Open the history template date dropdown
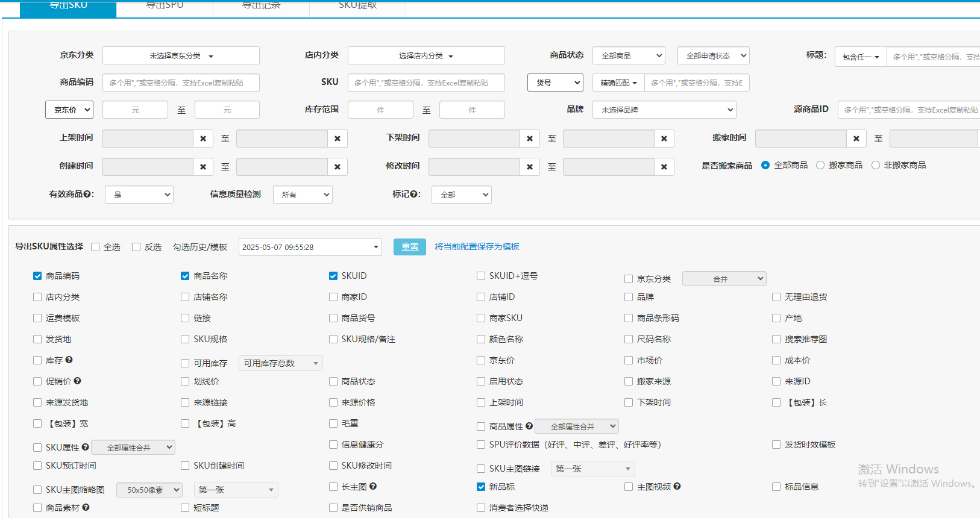The width and height of the screenshot is (980, 518). point(310,247)
